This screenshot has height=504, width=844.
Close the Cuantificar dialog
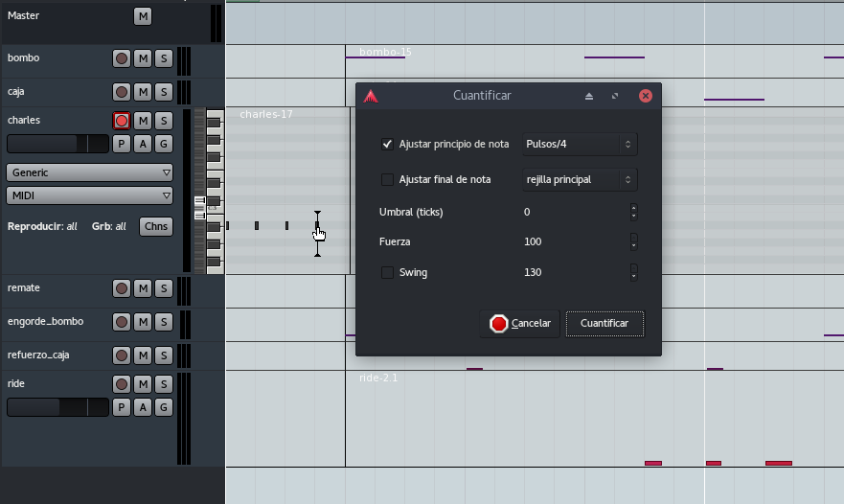click(x=646, y=96)
